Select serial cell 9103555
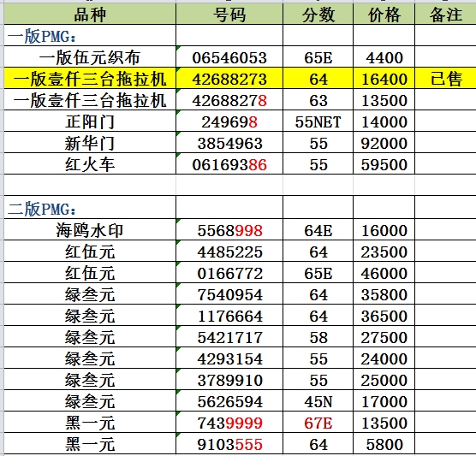 pos(229,443)
